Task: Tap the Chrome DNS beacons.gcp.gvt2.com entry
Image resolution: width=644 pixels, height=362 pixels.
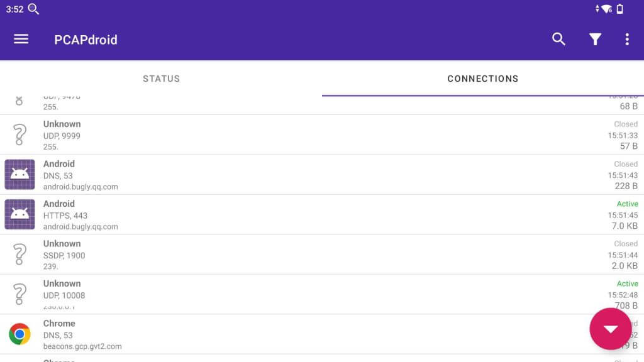Action: [252, 334]
